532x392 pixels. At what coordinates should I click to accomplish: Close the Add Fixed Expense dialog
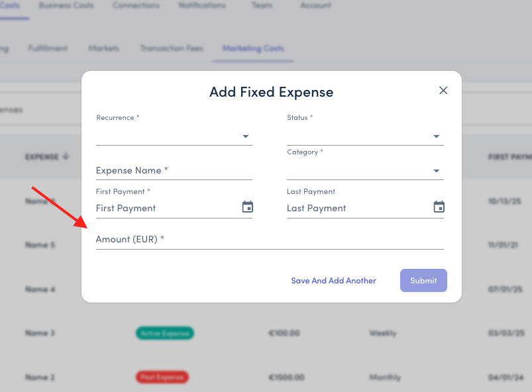pos(443,91)
